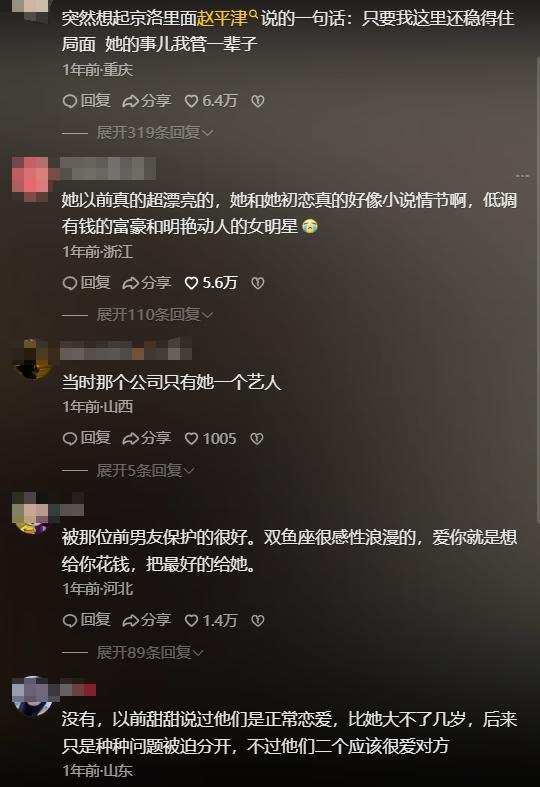Share the comment from 河北
Image resolution: width=540 pixels, height=787 pixels.
147,621
